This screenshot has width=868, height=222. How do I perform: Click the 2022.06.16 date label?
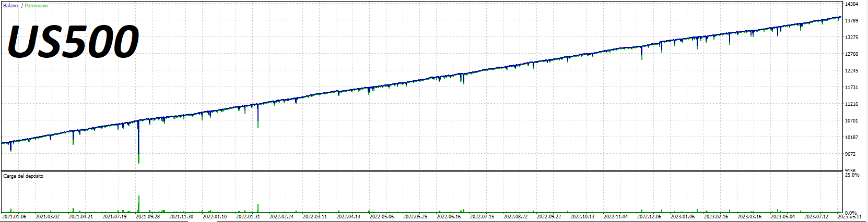449,217
